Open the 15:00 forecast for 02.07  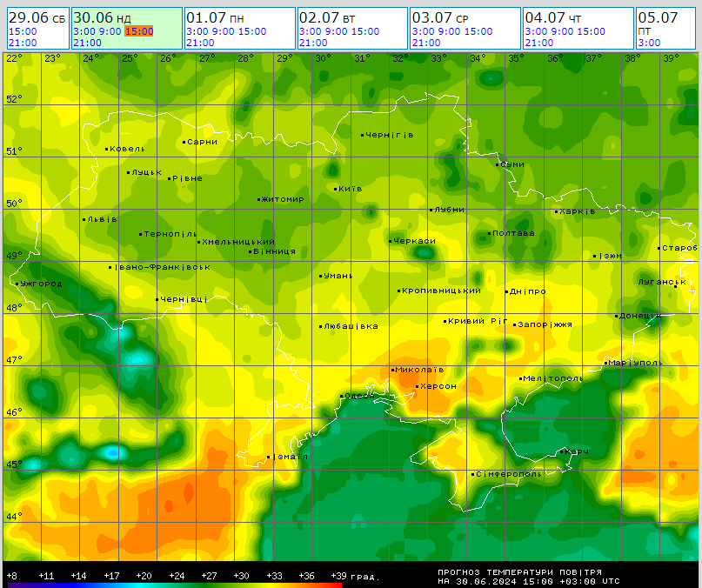(x=364, y=31)
